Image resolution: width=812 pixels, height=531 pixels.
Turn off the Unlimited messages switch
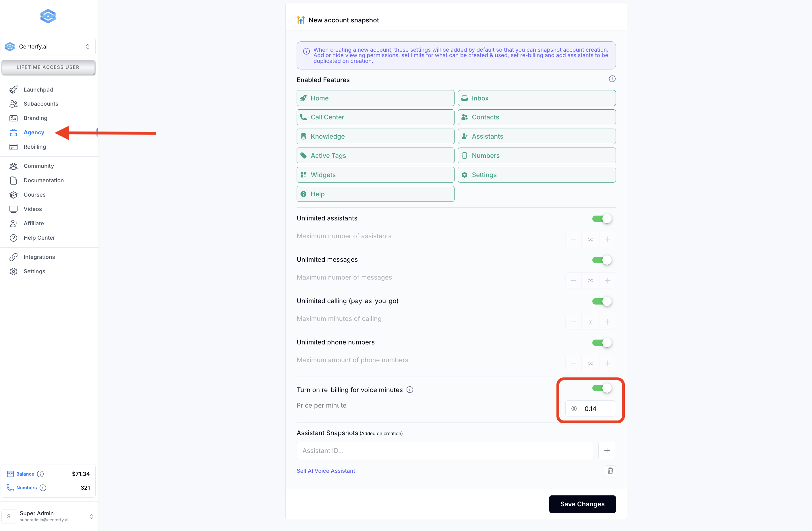(602, 260)
